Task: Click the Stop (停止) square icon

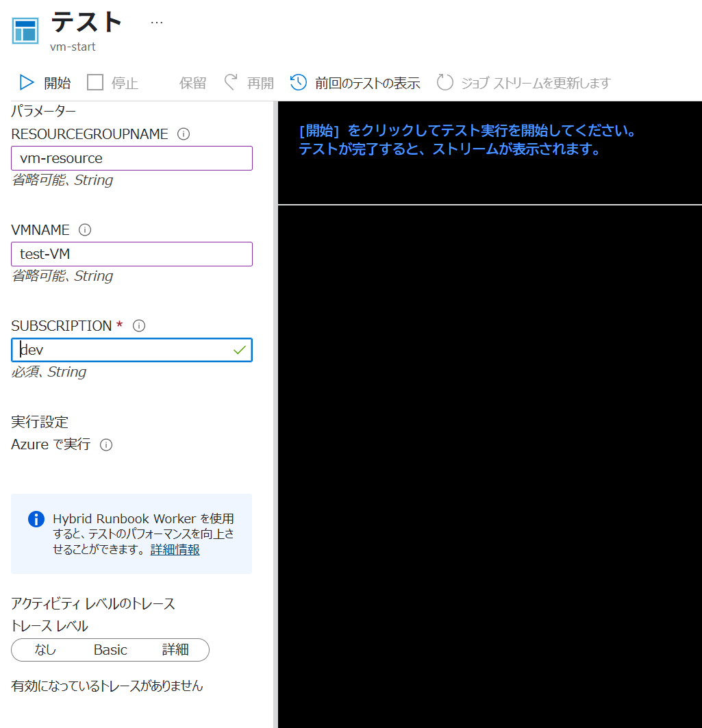Action: click(95, 82)
